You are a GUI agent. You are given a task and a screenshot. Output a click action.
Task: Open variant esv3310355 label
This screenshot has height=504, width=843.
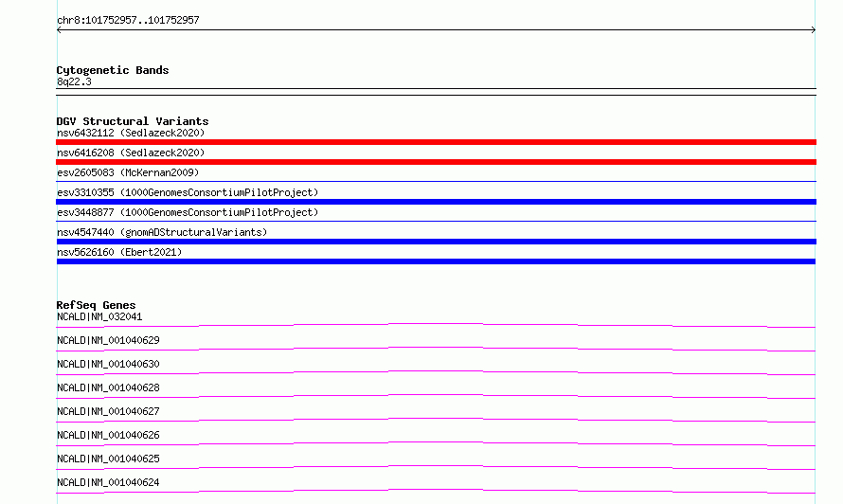tap(188, 192)
